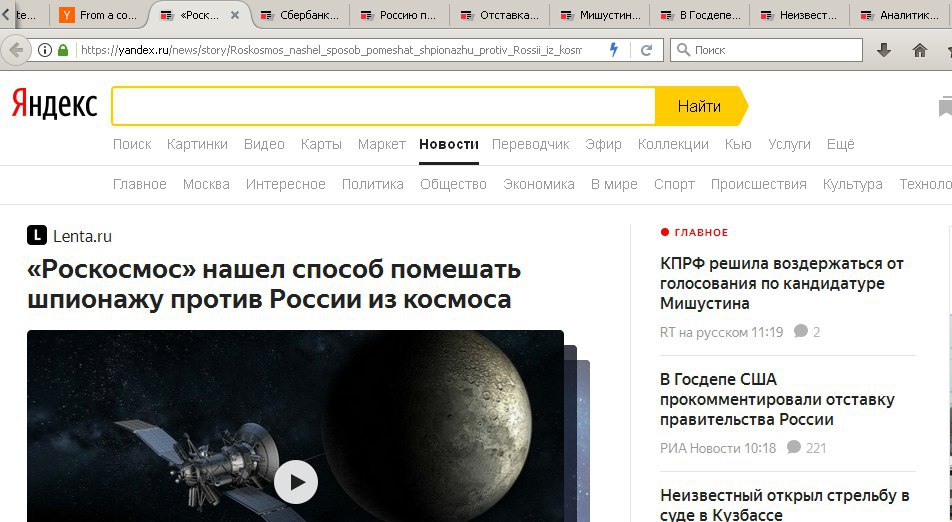Open the Роскосмос headline article
This screenshot has width=952, height=522.
pos(274,284)
